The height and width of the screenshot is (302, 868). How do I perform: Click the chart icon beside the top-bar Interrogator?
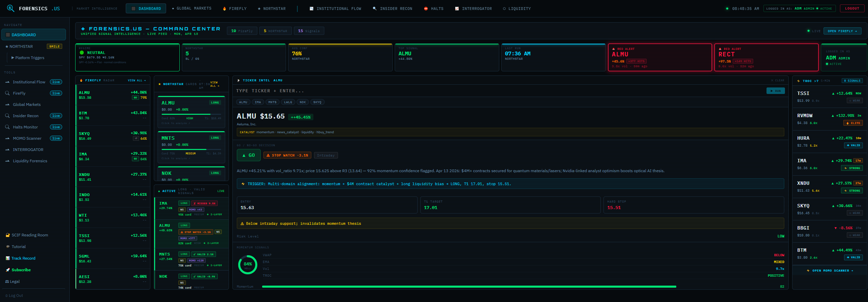pyautogui.click(x=457, y=9)
